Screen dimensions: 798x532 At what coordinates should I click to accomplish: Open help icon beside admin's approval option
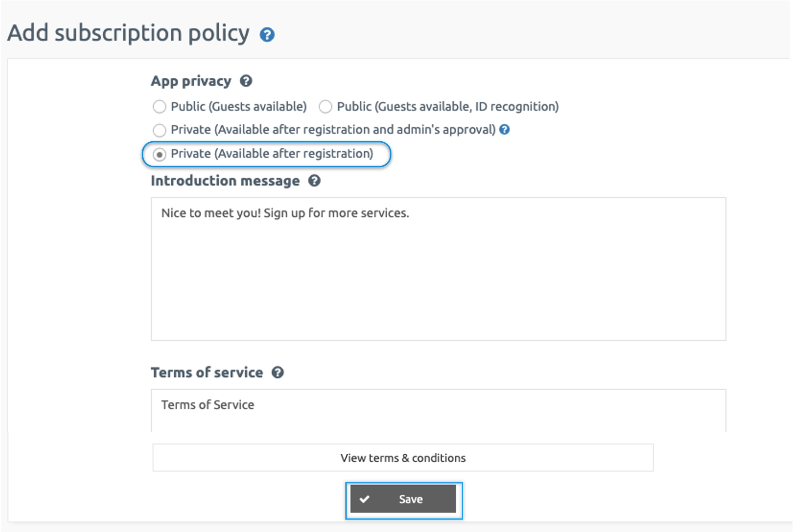[x=505, y=130]
